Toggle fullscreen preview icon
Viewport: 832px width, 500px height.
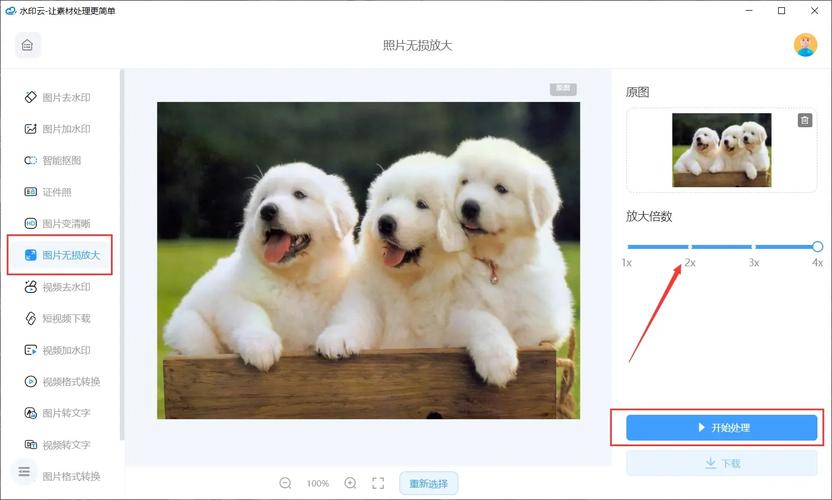(x=378, y=483)
